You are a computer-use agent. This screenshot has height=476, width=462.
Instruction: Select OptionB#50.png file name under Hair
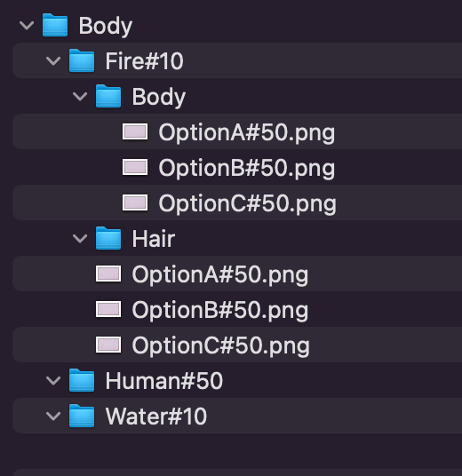tap(220, 310)
